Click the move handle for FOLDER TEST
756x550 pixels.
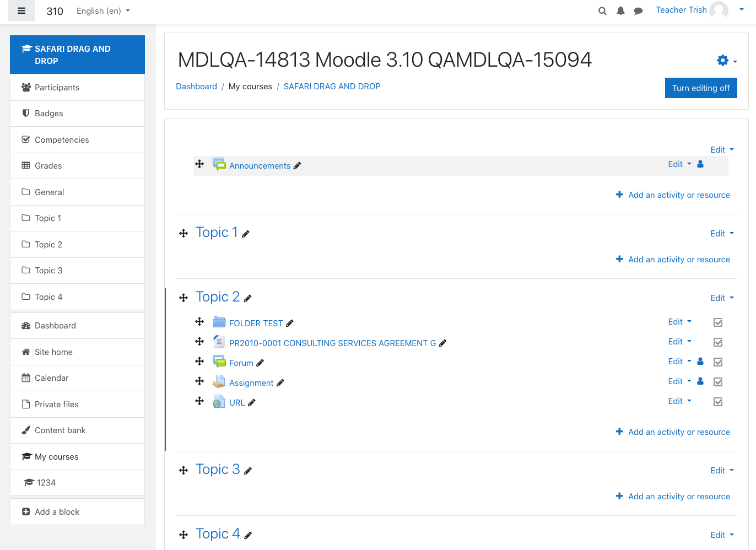pos(199,322)
